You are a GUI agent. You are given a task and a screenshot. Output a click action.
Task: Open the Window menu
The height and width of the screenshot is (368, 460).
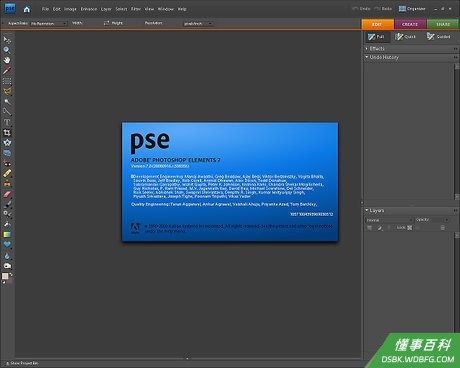[x=166, y=9]
